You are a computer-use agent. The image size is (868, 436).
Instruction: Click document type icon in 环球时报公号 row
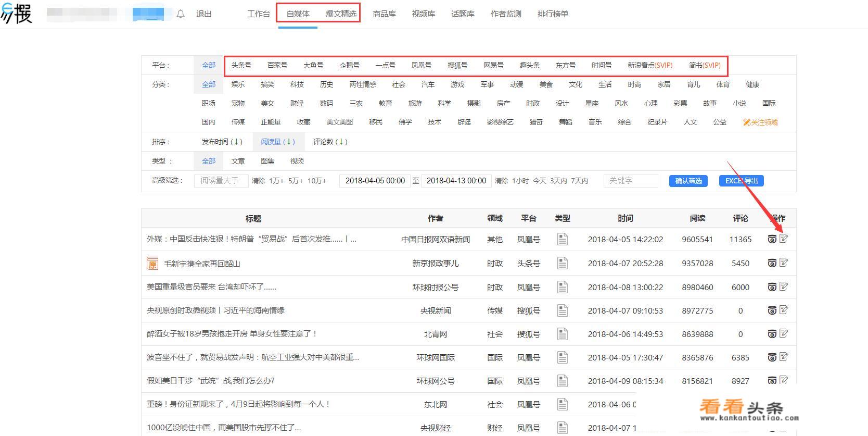(563, 287)
